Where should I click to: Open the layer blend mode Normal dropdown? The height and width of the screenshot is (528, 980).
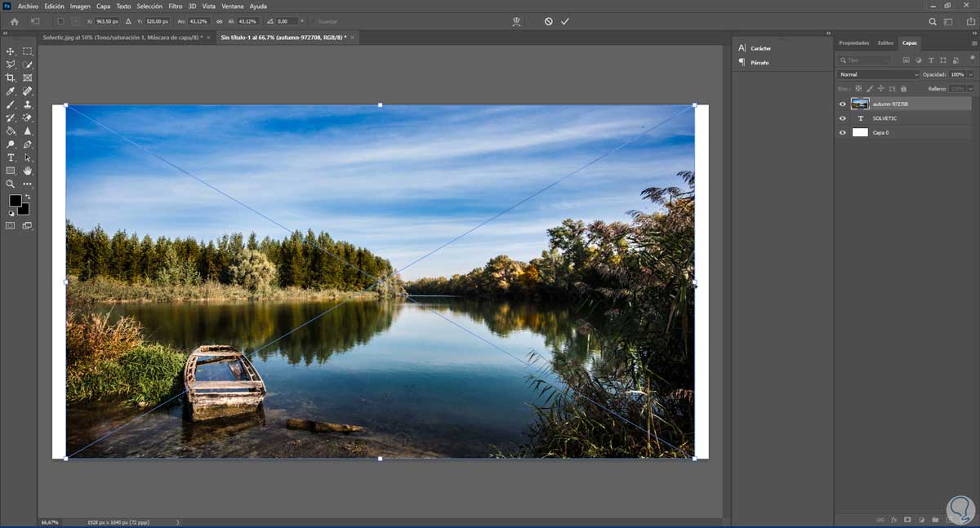pyautogui.click(x=879, y=74)
